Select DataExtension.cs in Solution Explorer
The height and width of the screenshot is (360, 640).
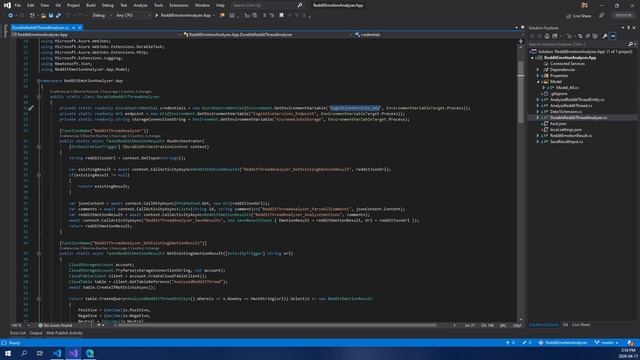(566, 111)
